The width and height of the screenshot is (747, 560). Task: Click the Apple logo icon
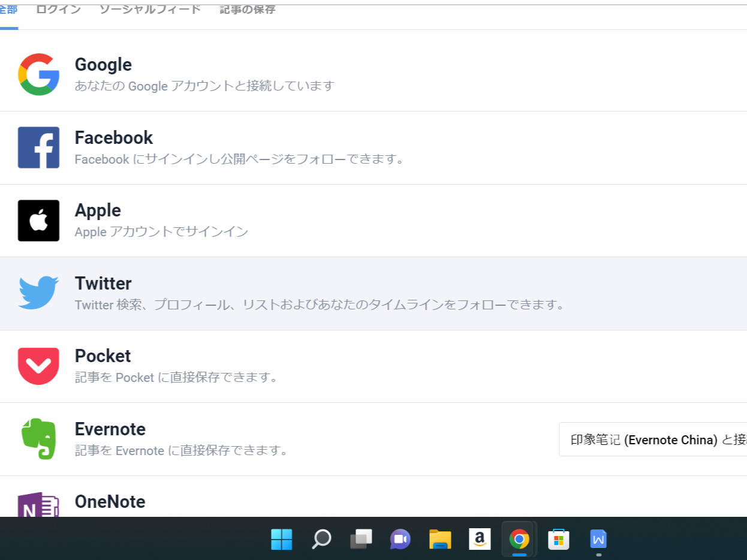click(x=38, y=221)
